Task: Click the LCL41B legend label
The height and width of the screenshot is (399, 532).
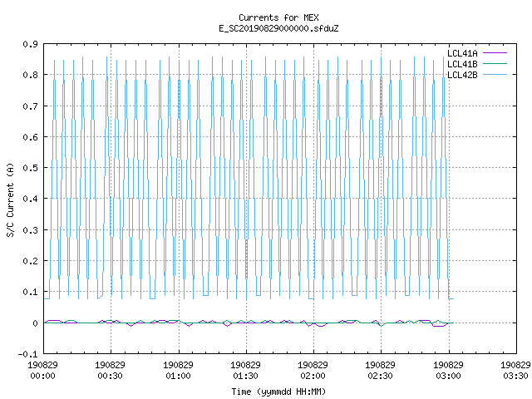Action: click(x=462, y=64)
